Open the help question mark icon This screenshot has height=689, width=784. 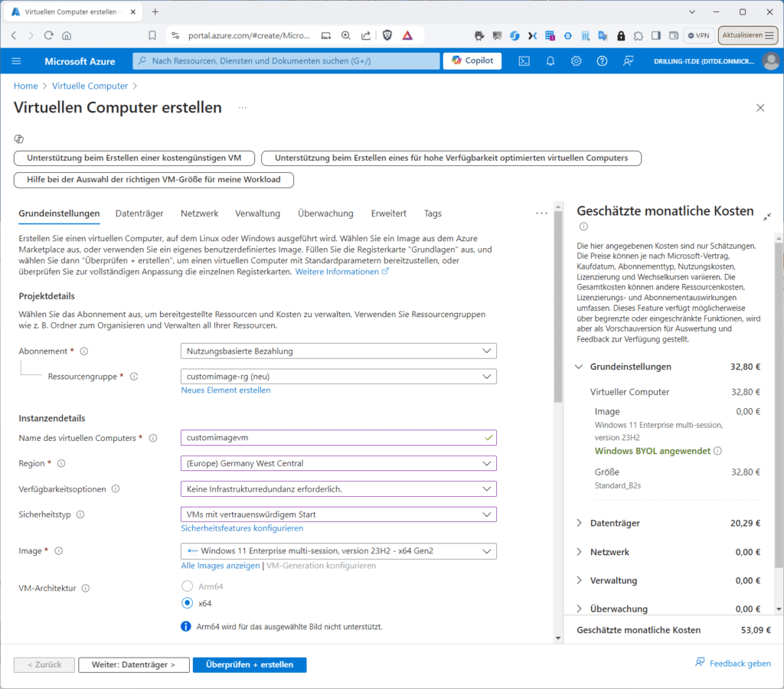click(602, 61)
